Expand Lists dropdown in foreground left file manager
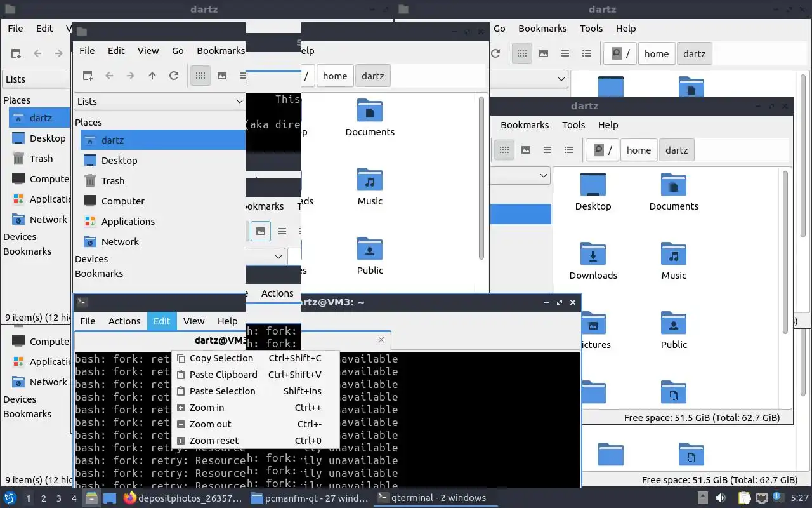This screenshot has height=508, width=812. tap(159, 101)
